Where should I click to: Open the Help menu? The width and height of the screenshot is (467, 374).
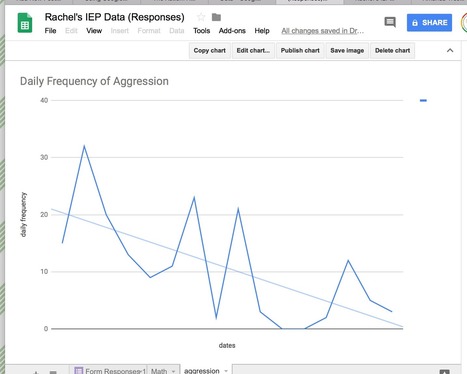[x=262, y=31]
